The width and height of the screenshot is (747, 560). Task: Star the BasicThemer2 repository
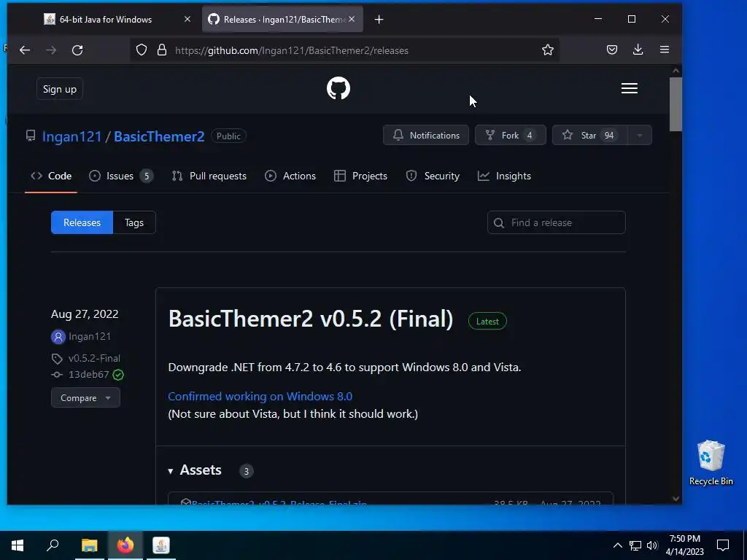[589, 135]
